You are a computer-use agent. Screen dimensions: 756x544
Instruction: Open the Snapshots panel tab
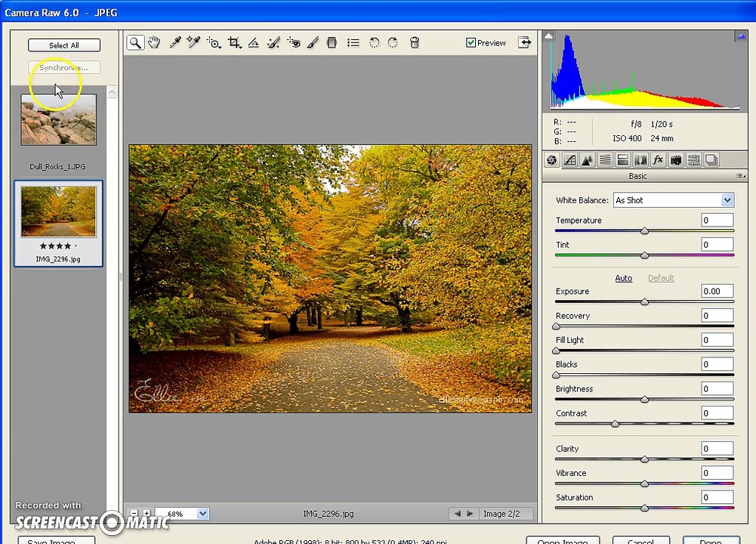click(711, 160)
